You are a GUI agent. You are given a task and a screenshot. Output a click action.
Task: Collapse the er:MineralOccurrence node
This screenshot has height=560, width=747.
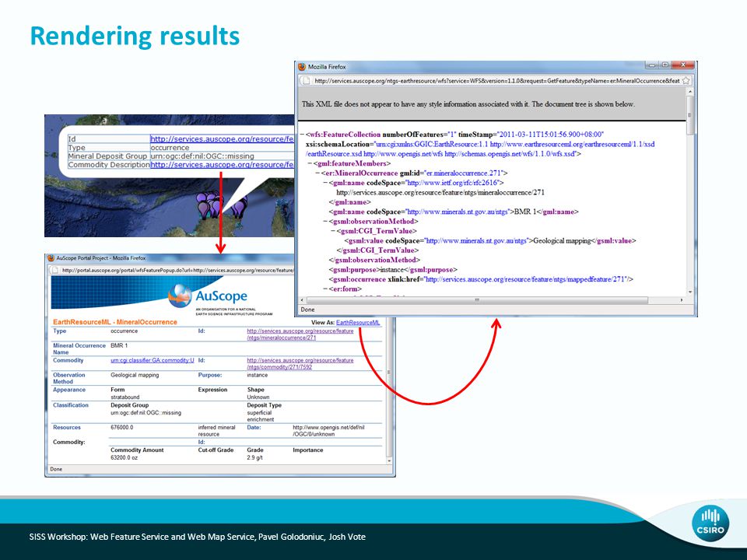[317, 173]
